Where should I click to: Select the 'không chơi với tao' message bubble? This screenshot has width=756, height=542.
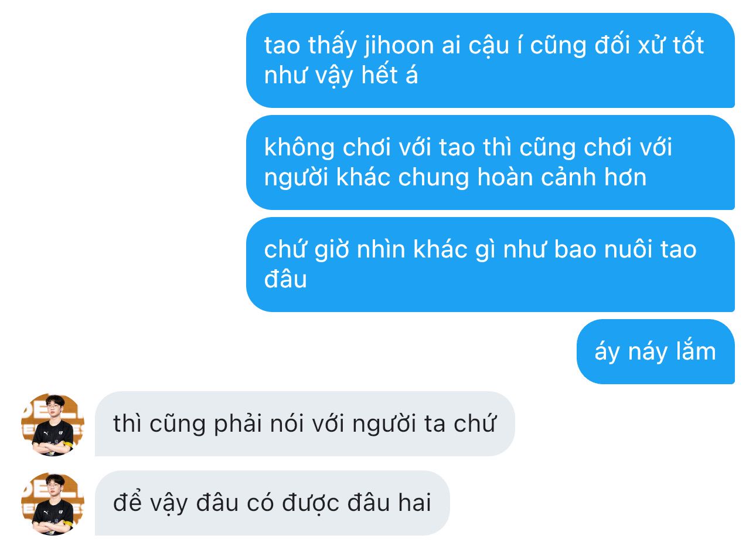click(490, 162)
